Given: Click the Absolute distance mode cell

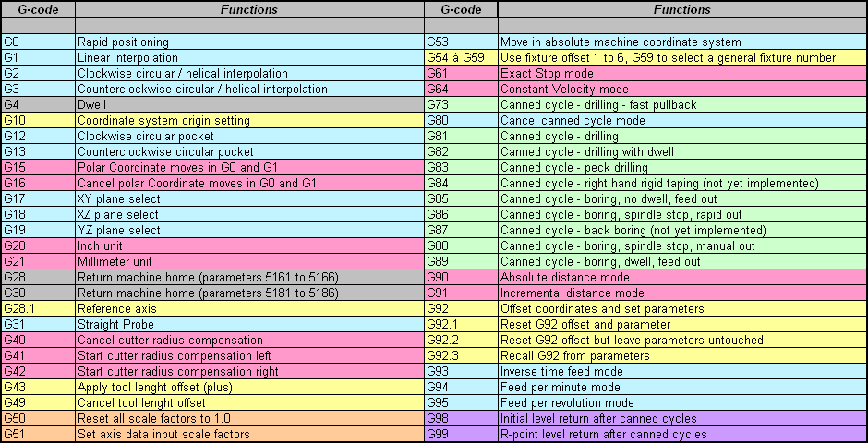Looking at the screenshot, I should point(682,277).
